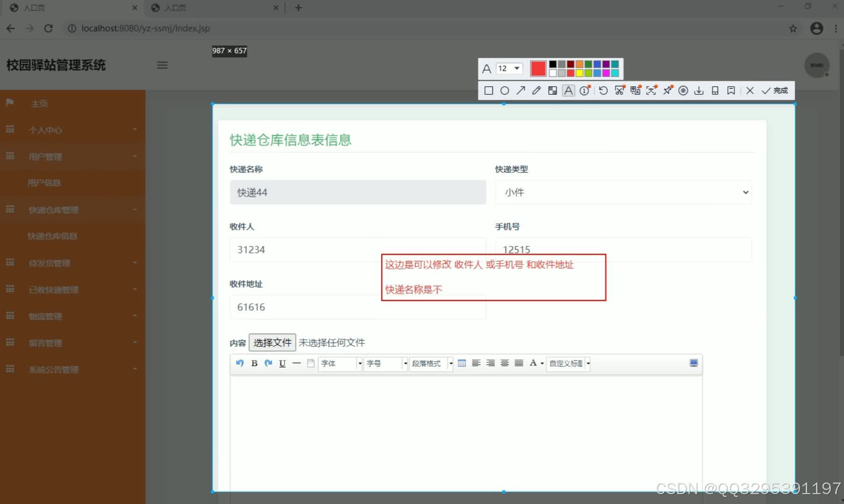This screenshot has width=844, height=504.
Task: Click 选择文件 file chooser button
Action: pyautogui.click(x=272, y=343)
